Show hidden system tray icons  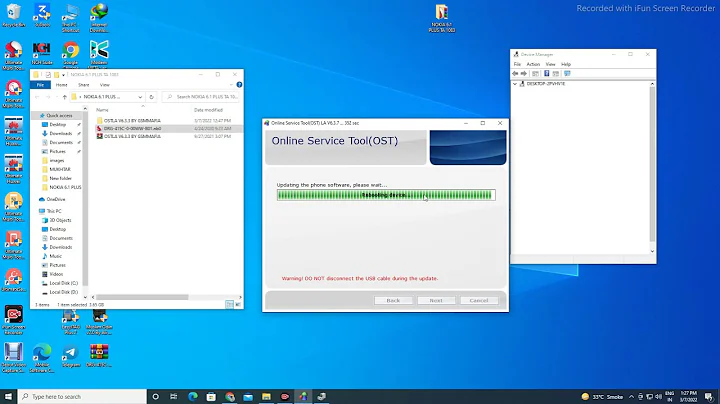pos(631,397)
